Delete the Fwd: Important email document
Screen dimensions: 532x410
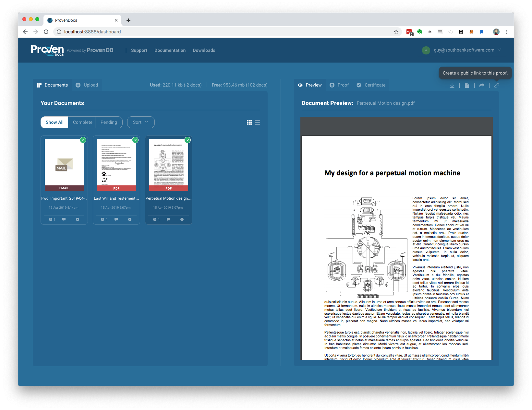[x=77, y=219]
